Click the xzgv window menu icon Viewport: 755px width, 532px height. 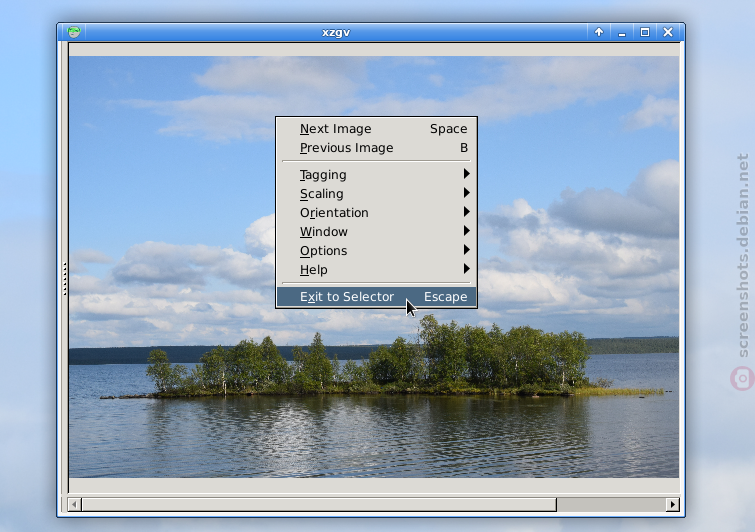click(74, 32)
